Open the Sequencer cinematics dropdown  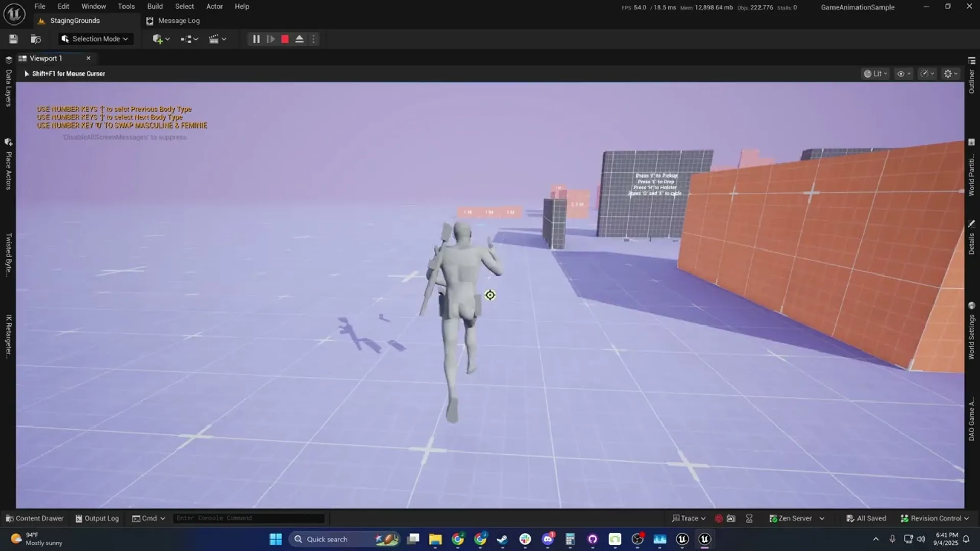coord(217,39)
